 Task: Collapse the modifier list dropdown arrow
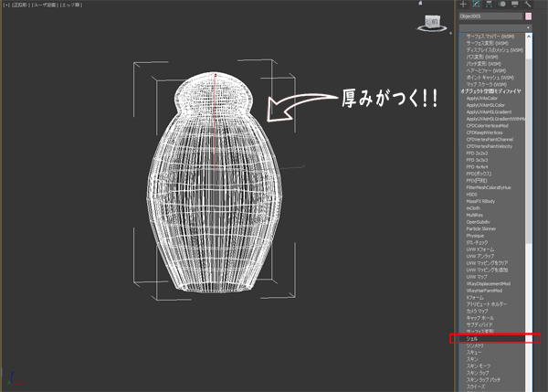tap(528, 29)
